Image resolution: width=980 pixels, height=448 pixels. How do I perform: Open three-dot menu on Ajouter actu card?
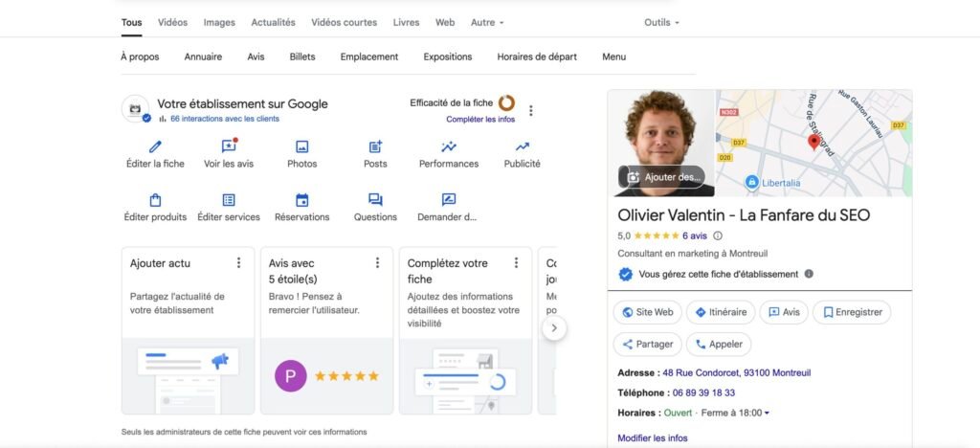click(238, 263)
